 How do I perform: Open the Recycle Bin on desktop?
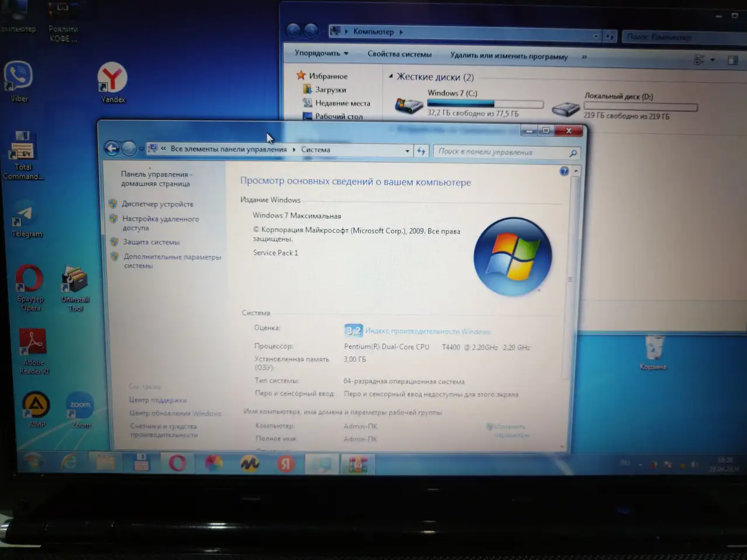tap(653, 352)
